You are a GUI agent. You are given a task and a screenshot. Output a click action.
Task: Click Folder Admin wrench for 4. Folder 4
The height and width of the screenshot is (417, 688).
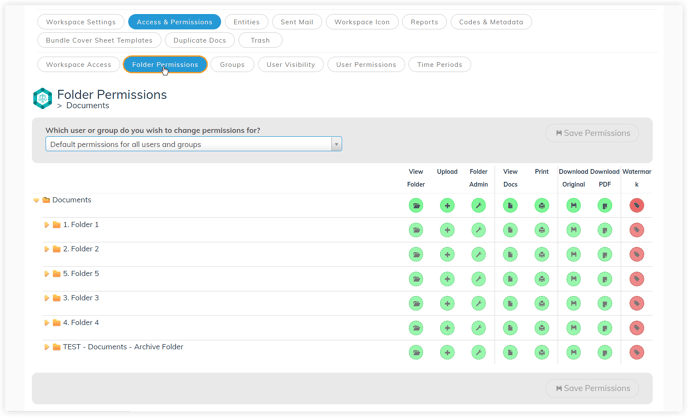(479, 328)
